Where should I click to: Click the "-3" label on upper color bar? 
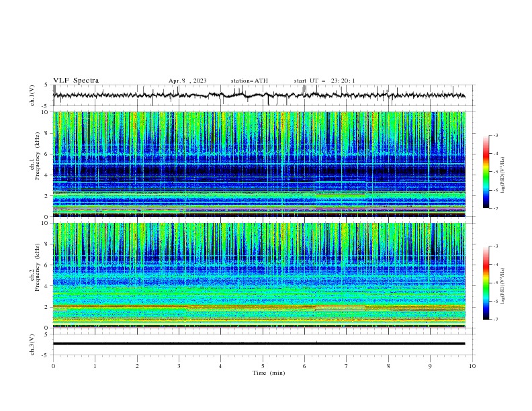495,135
